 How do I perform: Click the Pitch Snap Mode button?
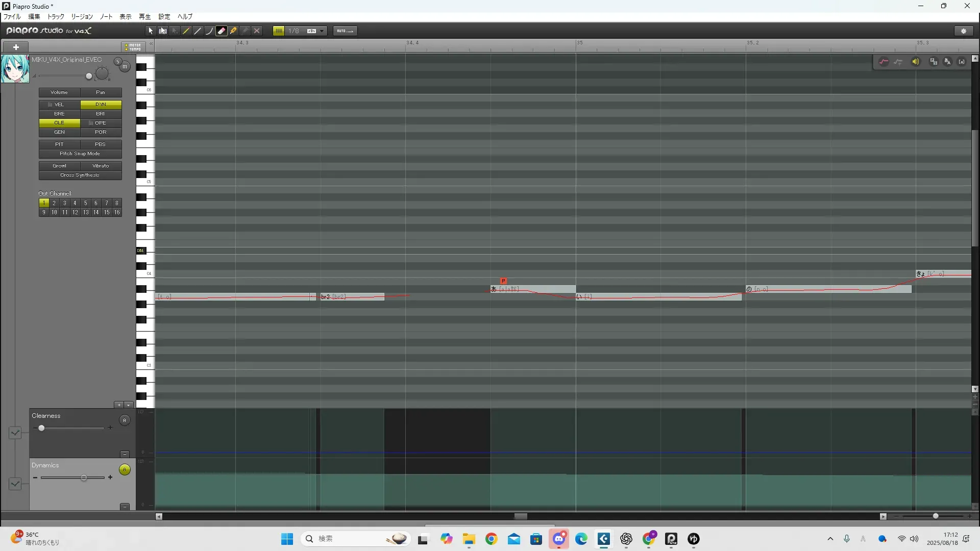click(x=80, y=154)
